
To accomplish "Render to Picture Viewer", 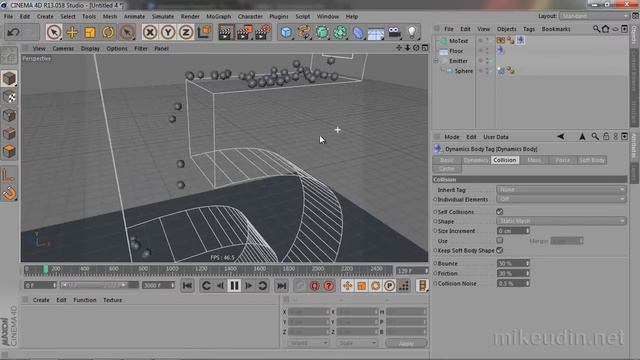I will coord(244,32).
